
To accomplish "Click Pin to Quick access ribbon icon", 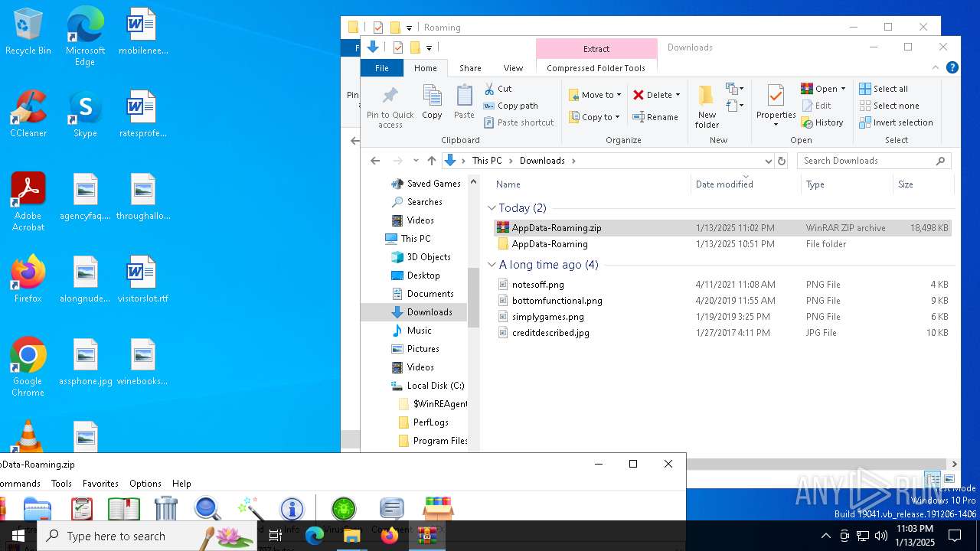I will (390, 107).
